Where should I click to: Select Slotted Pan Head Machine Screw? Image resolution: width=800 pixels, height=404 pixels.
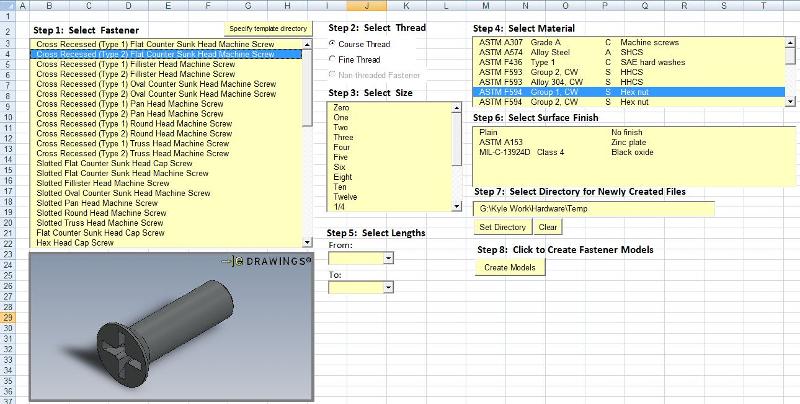(166, 203)
